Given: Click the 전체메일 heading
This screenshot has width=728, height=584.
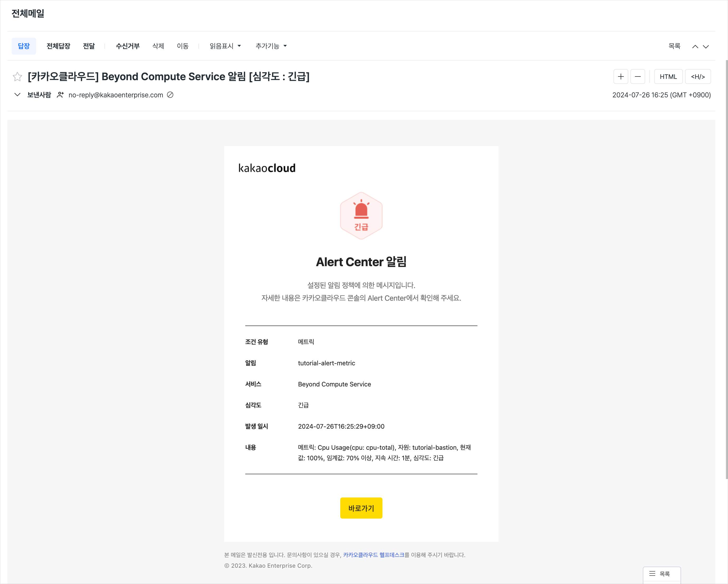Looking at the screenshot, I should pos(28,13).
